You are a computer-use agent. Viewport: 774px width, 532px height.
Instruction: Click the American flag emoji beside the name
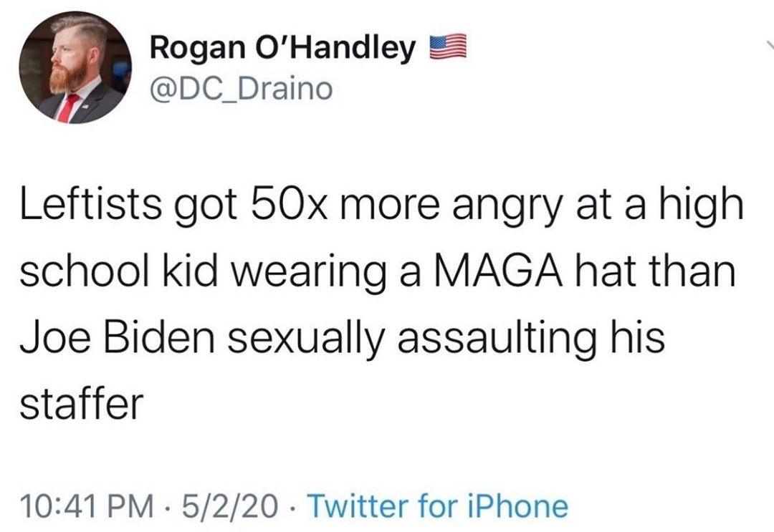pos(448,48)
